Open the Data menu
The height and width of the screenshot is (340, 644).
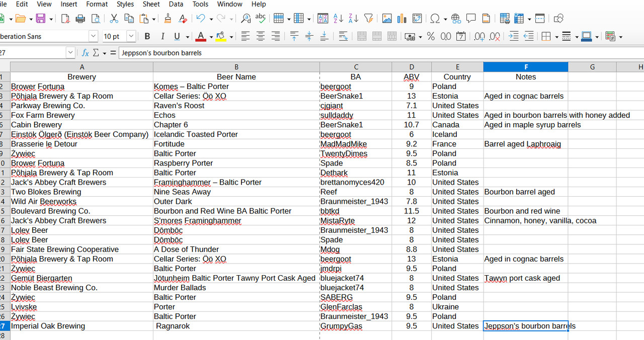pos(176,4)
